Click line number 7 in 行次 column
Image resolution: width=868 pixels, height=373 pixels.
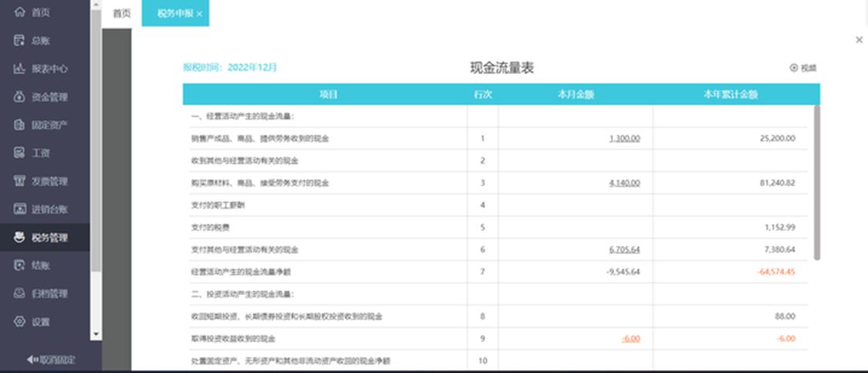[483, 272]
